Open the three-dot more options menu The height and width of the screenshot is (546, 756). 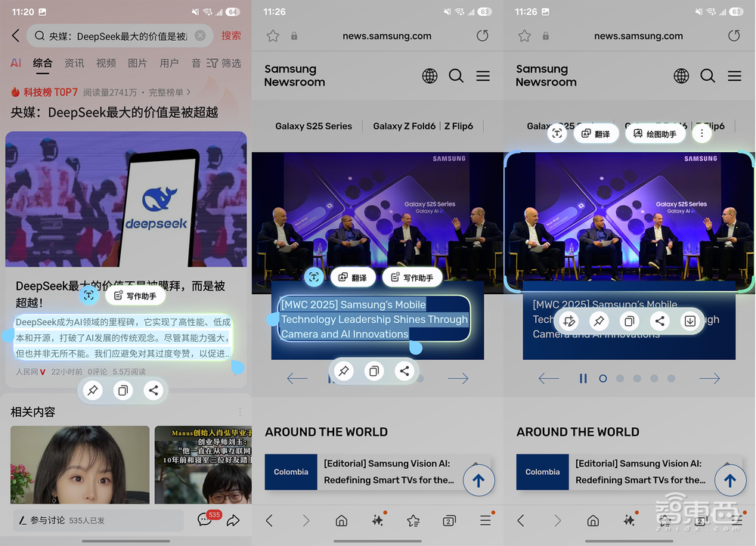click(x=702, y=134)
